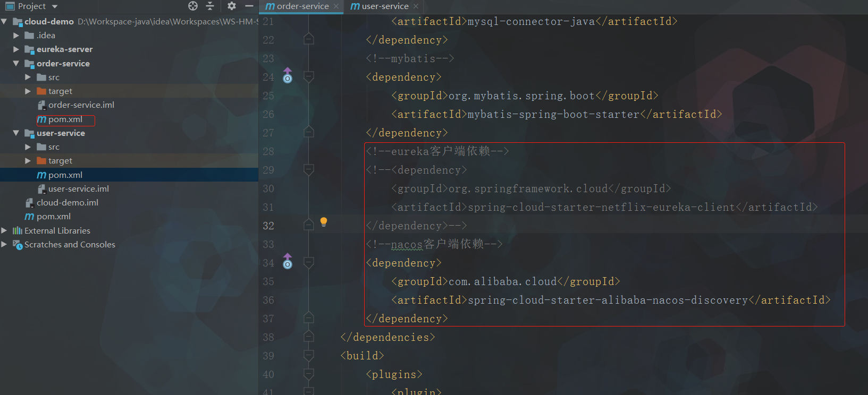This screenshot has height=395, width=868.
Task: Expand src arrow under user-service
Action: [x=28, y=147]
